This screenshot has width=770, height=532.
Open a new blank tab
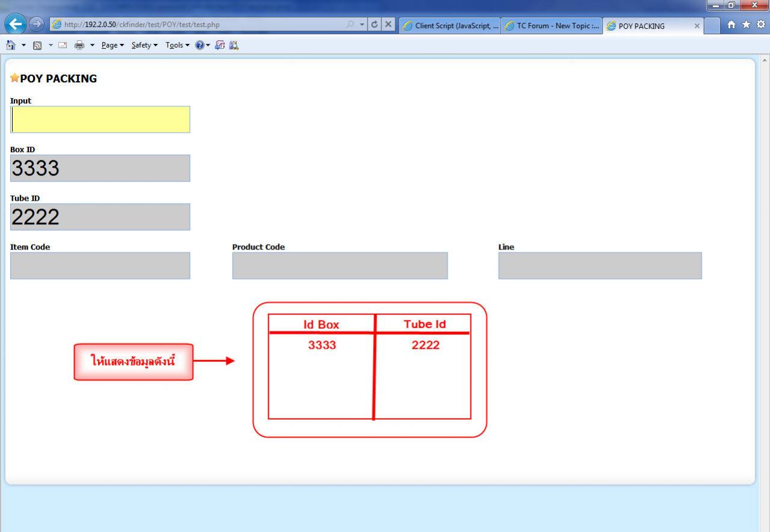[712, 26]
